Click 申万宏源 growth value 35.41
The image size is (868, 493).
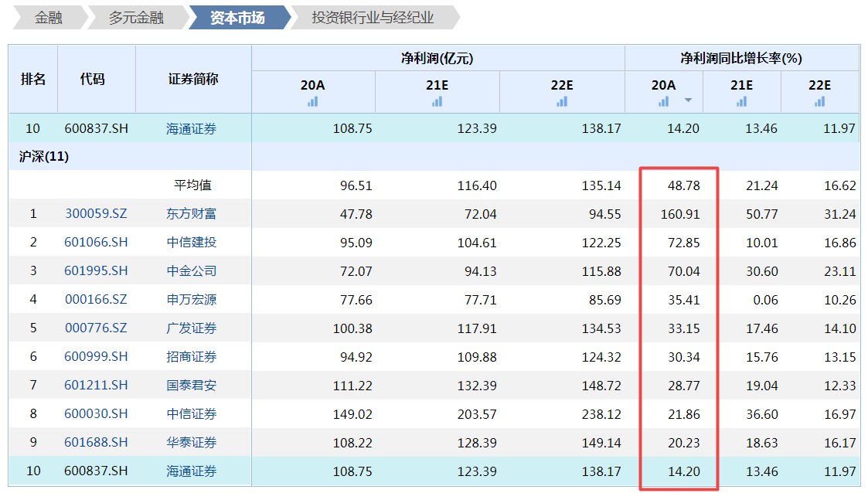(684, 300)
